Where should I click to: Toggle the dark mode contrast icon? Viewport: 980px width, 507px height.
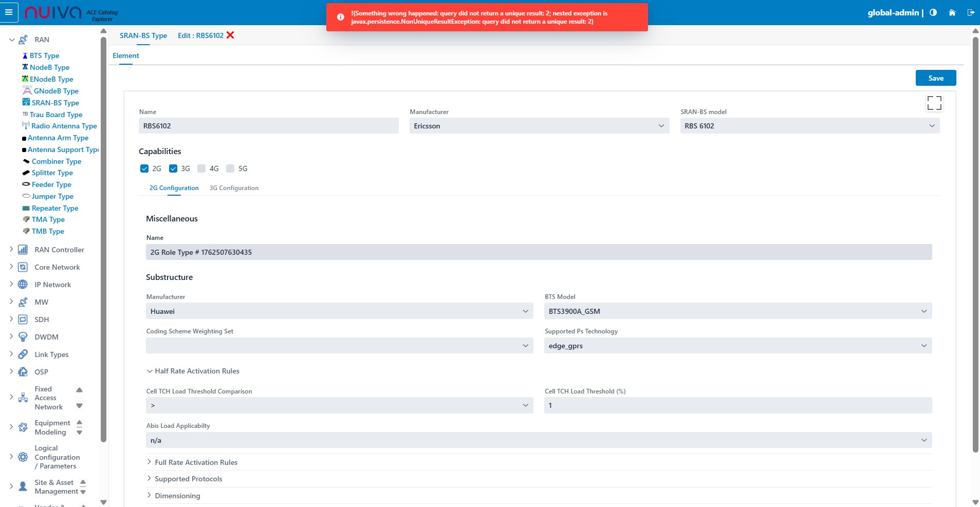click(933, 12)
